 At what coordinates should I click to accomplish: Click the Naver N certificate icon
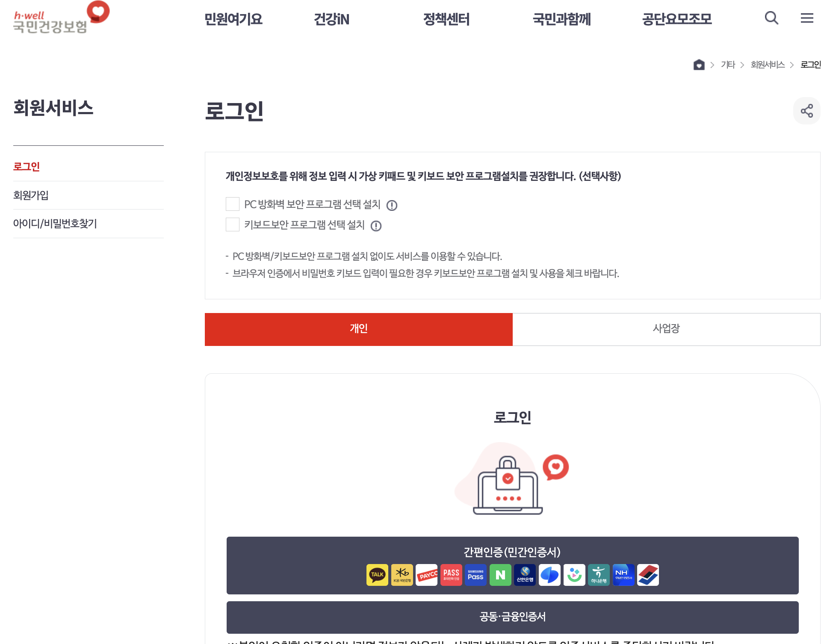point(500,575)
